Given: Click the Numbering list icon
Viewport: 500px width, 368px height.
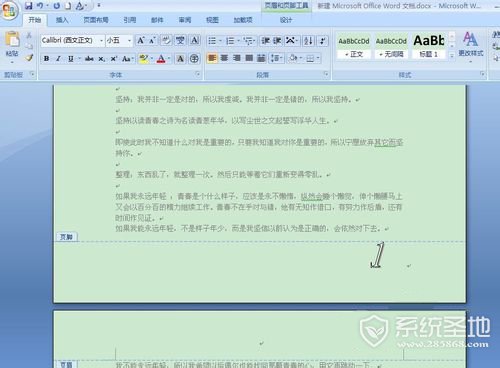Looking at the screenshot, I should tap(230, 41).
